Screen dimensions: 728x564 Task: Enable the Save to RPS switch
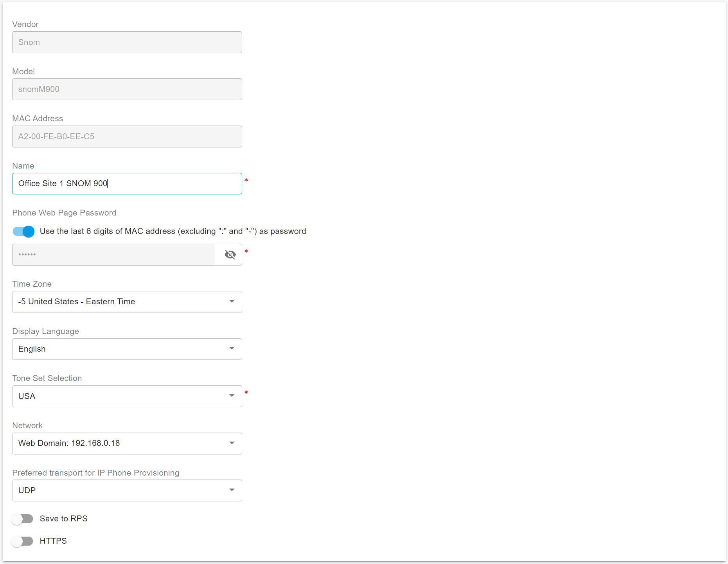pyautogui.click(x=22, y=519)
